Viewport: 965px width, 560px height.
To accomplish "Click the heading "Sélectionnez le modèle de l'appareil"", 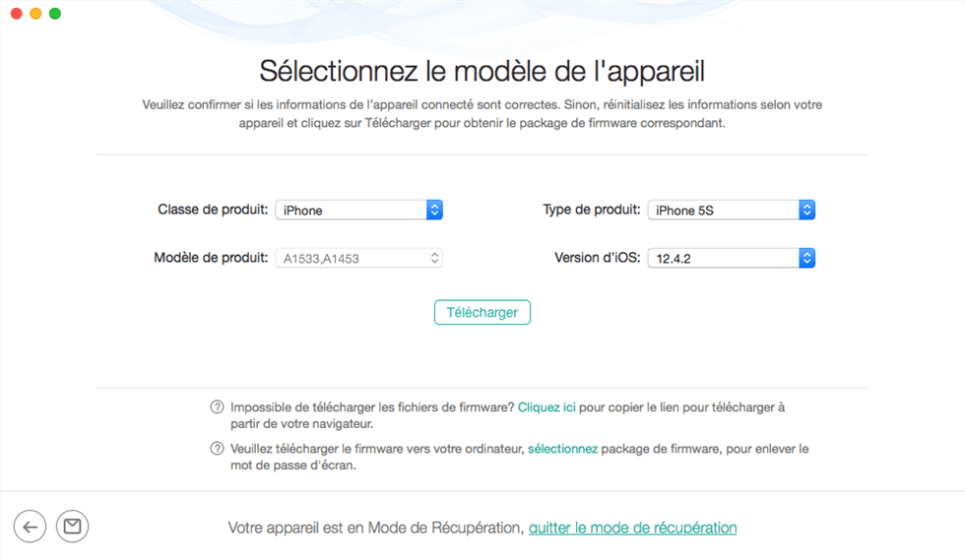I will (482, 72).
